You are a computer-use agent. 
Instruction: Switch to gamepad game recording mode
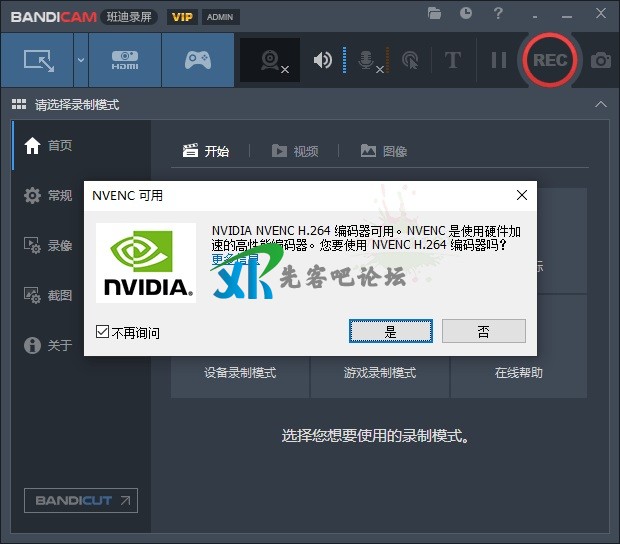tap(197, 60)
